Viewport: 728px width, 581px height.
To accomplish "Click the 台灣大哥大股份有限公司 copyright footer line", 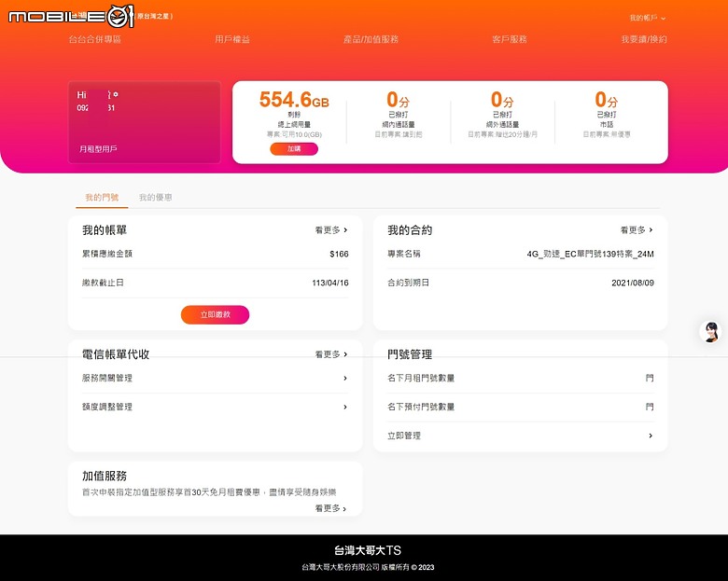I will pos(368,567).
